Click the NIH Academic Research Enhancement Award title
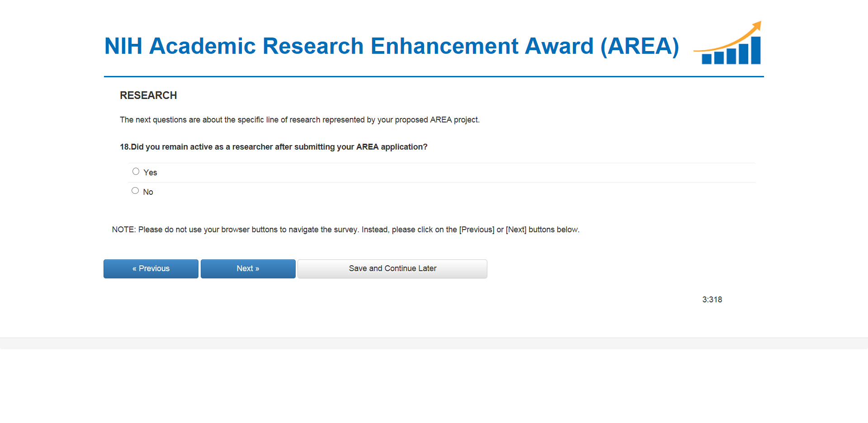The height and width of the screenshot is (423, 868). tap(391, 46)
